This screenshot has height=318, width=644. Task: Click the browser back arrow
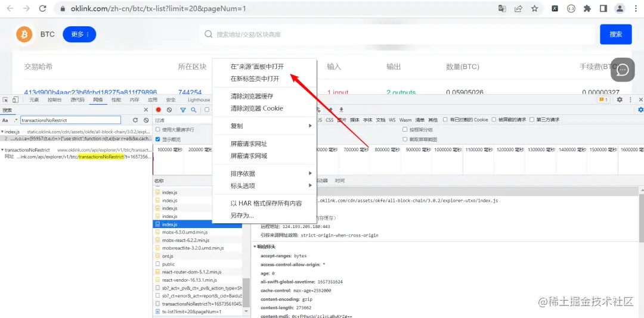10,8
